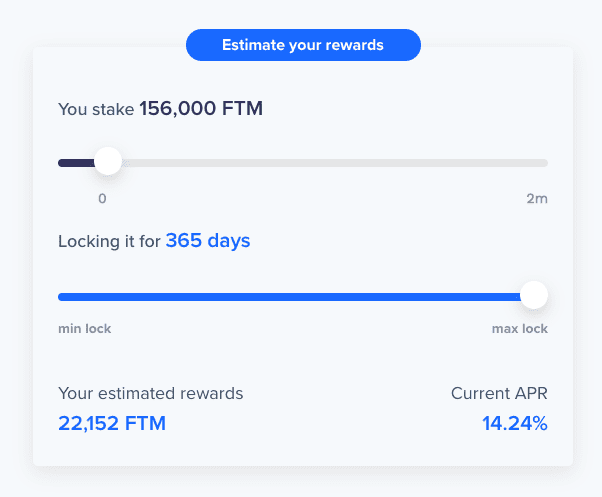Click the Your estimated rewards label
This screenshot has width=602, height=497.
point(150,394)
